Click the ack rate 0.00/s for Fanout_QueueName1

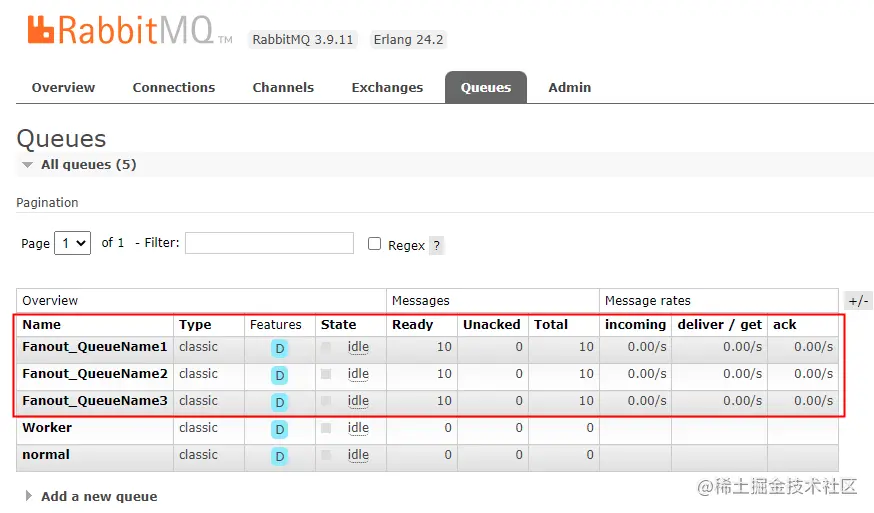pos(814,347)
